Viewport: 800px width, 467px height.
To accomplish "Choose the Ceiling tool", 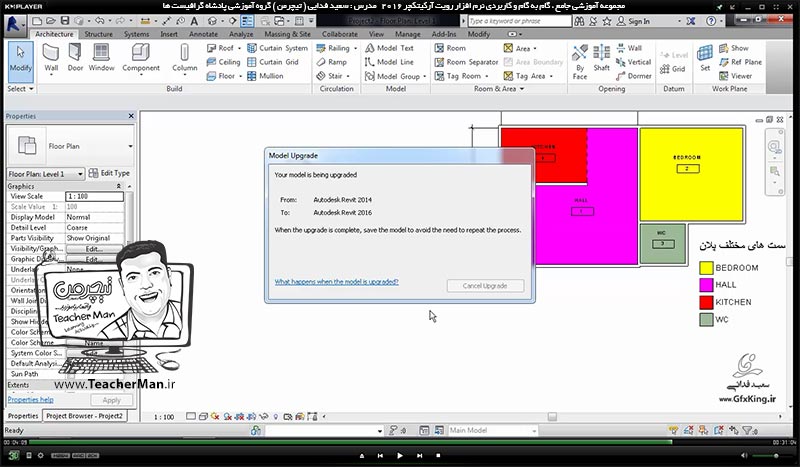I will 223,62.
